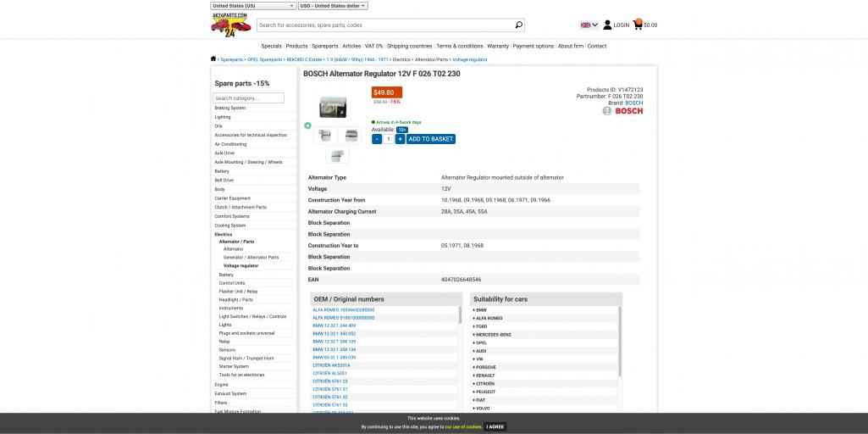Click OEM number CITROËN AK5351A
Image resolution: width=868 pixels, height=434 pixels.
pyautogui.click(x=331, y=365)
